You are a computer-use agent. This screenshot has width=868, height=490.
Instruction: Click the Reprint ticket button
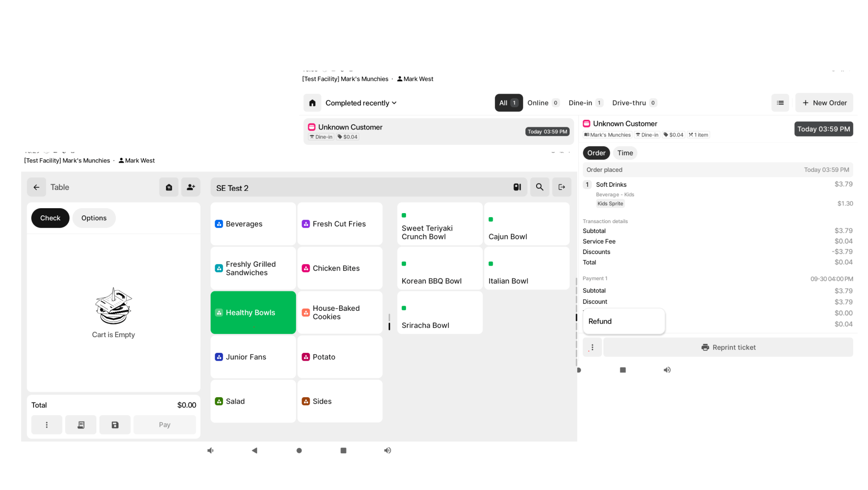tap(728, 347)
